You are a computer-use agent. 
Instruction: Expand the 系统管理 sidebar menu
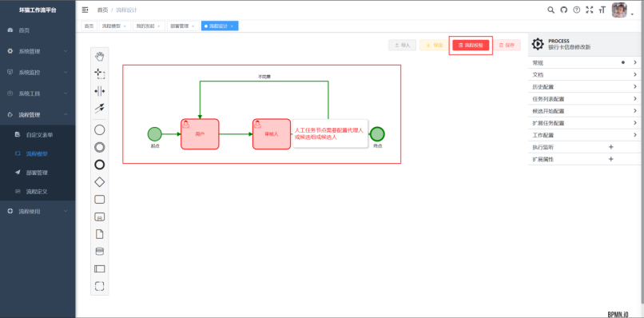pyautogui.click(x=38, y=51)
